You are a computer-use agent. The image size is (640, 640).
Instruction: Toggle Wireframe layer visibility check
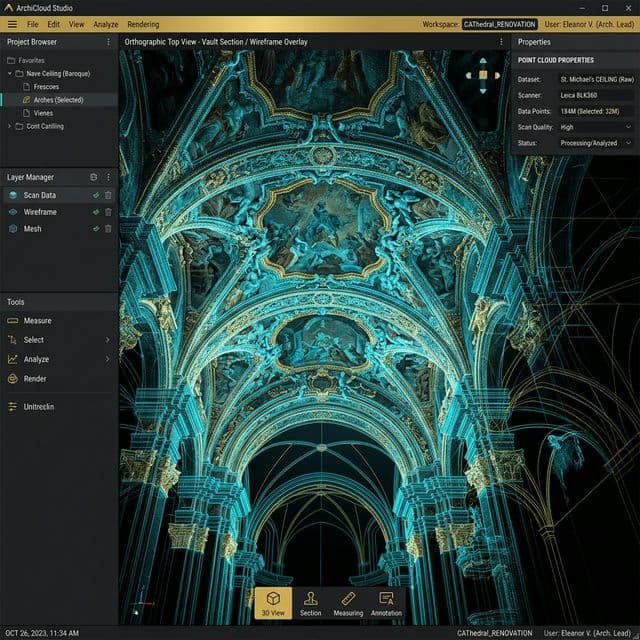[x=96, y=212]
